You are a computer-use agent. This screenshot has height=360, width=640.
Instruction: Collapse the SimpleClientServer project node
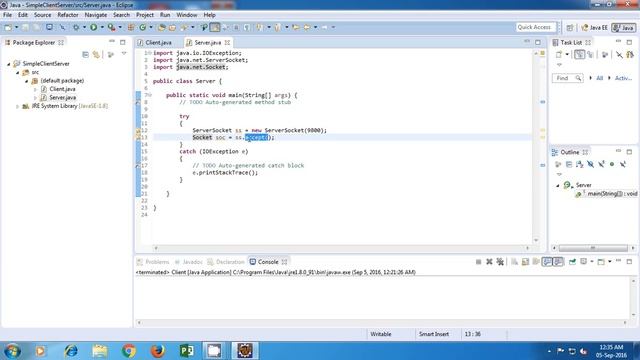click(9, 64)
